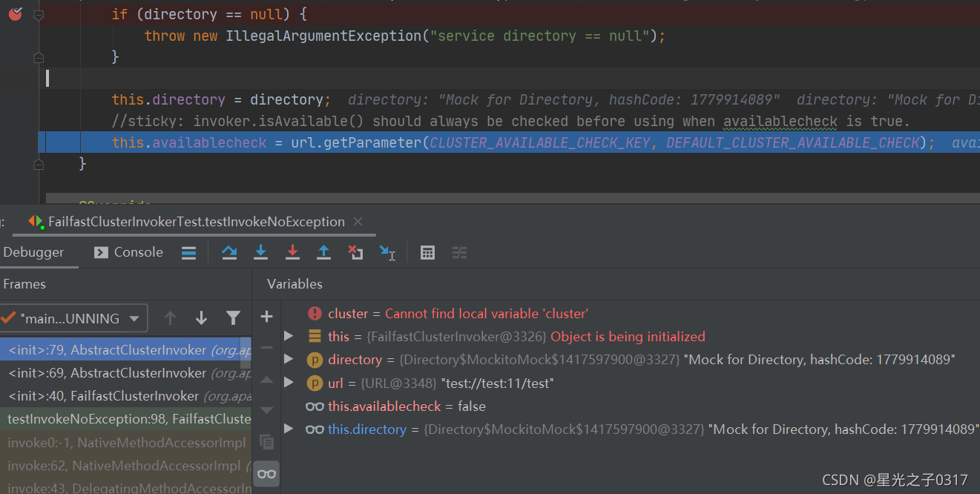Click glasses icon next to this.availablecheck
This screenshot has width=980, height=494.
(315, 406)
